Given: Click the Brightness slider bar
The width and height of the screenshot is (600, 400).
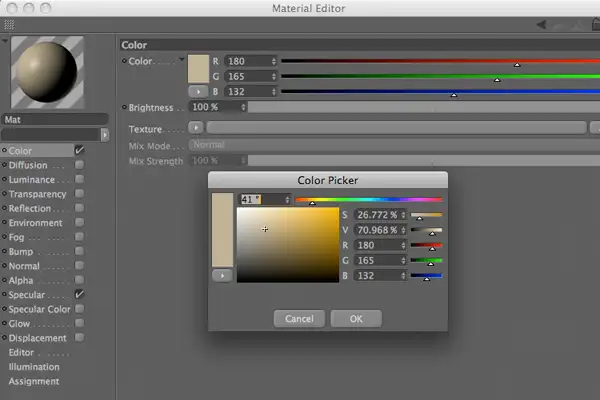Looking at the screenshot, I should click(x=424, y=107).
